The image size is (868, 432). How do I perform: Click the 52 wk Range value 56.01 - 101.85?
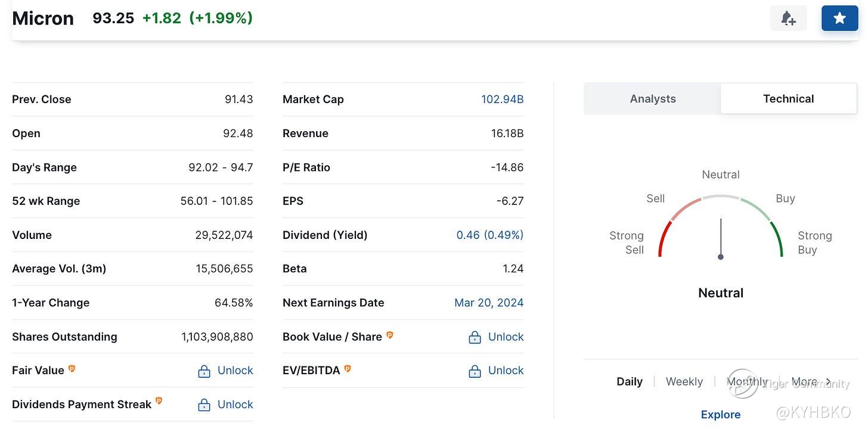217,201
